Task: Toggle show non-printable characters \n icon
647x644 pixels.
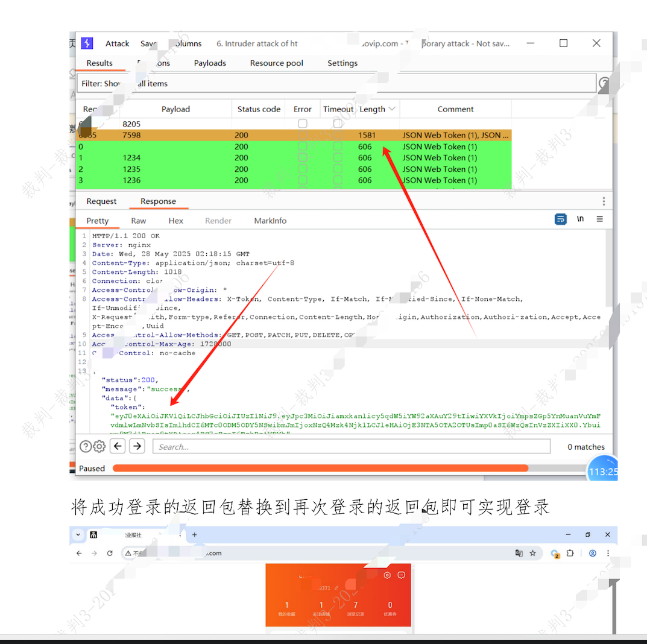Action: (x=580, y=219)
